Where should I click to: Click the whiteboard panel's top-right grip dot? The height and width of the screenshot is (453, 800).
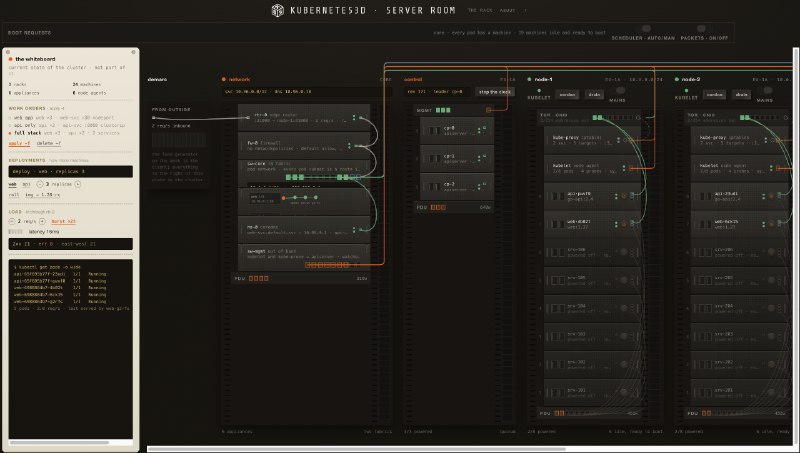pos(134,52)
